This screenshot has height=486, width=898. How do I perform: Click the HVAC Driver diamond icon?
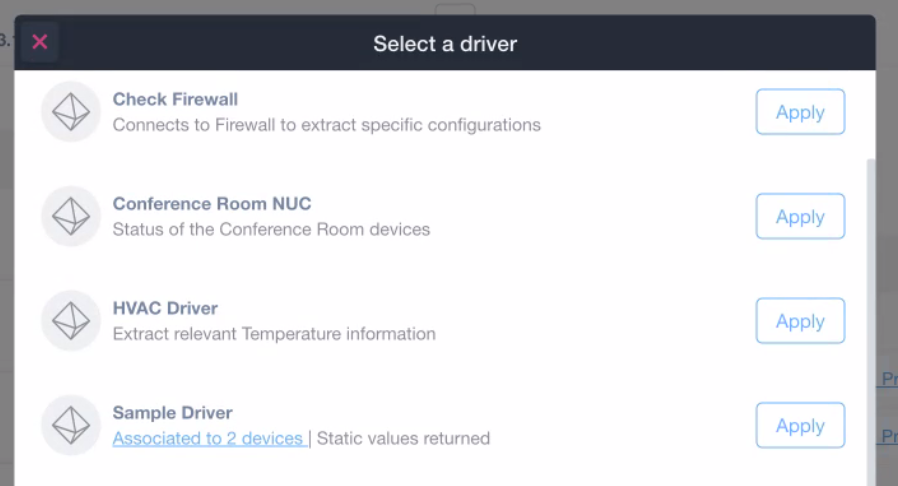tap(71, 321)
